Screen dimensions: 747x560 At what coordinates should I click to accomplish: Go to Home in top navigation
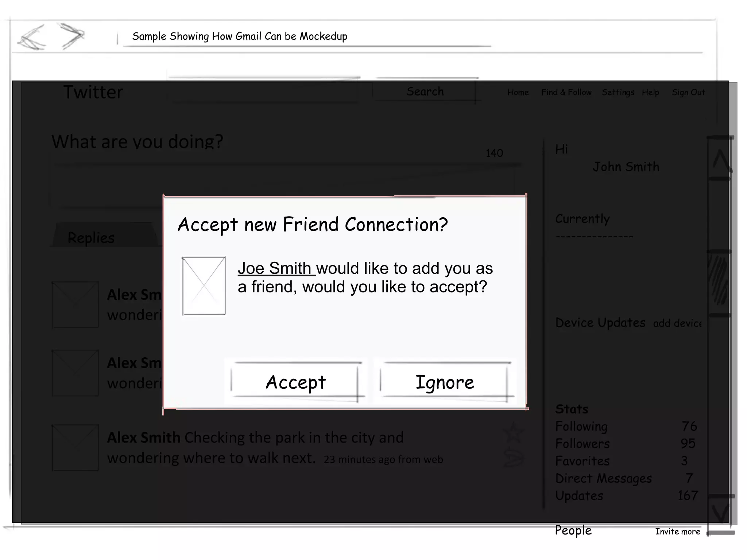pos(518,92)
